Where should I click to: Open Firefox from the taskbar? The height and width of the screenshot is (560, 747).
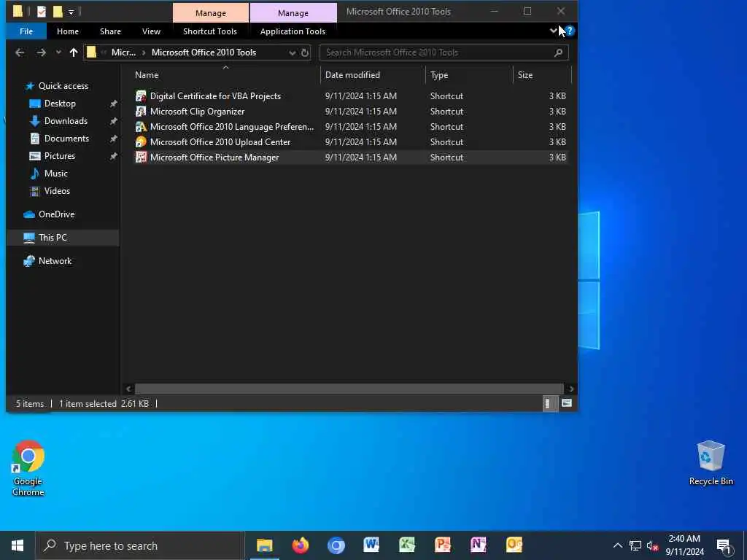coord(300,545)
